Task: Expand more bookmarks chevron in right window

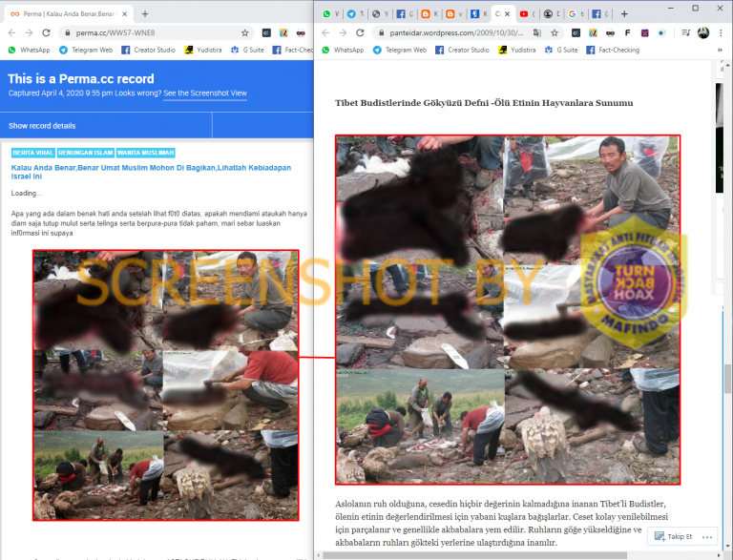Action: tap(720, 50)
